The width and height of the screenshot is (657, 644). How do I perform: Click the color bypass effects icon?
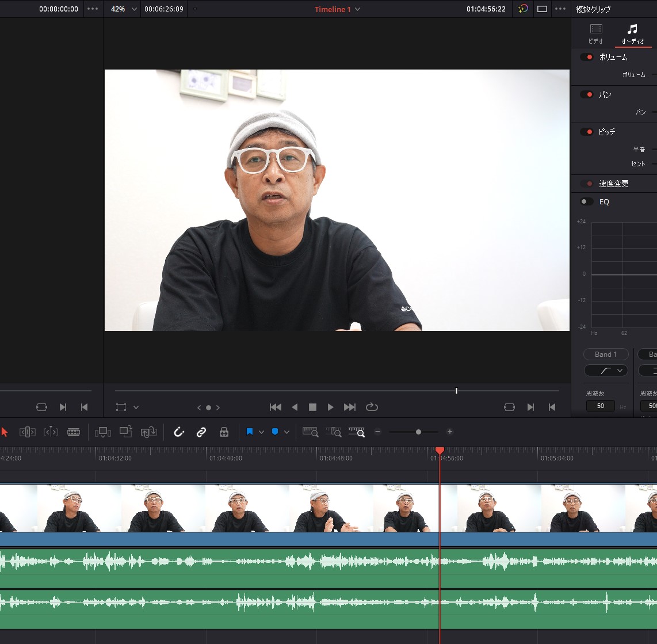pos(522,9)
